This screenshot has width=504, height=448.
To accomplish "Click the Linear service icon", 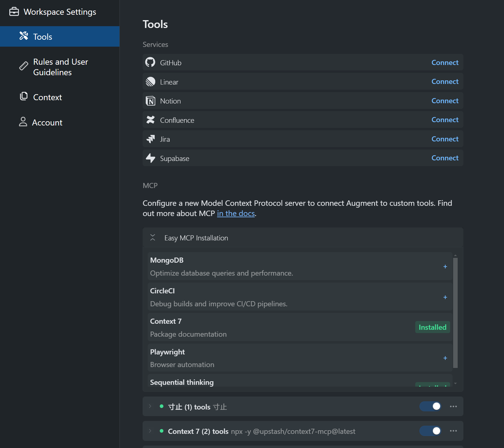I will (150, 82).
